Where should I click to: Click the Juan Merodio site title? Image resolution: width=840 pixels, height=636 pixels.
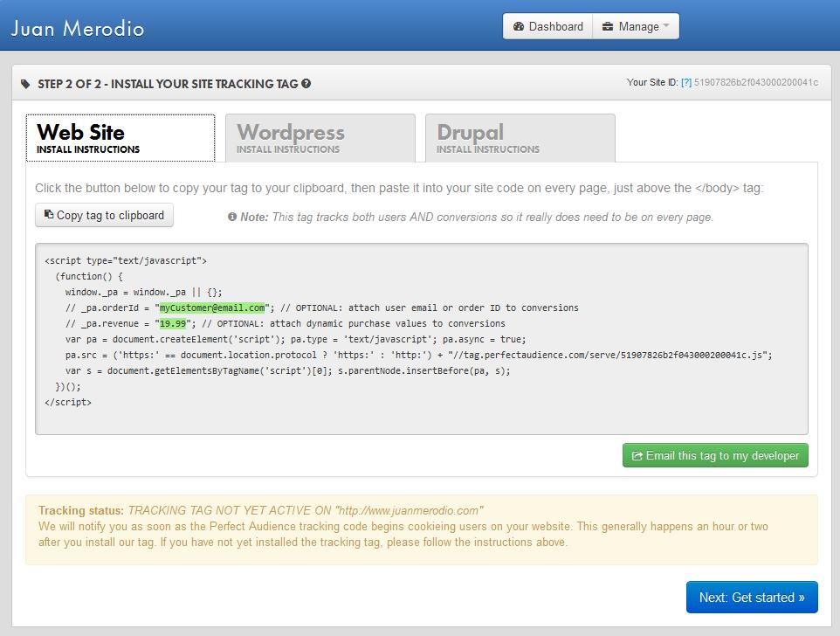[x=78, y=29]
